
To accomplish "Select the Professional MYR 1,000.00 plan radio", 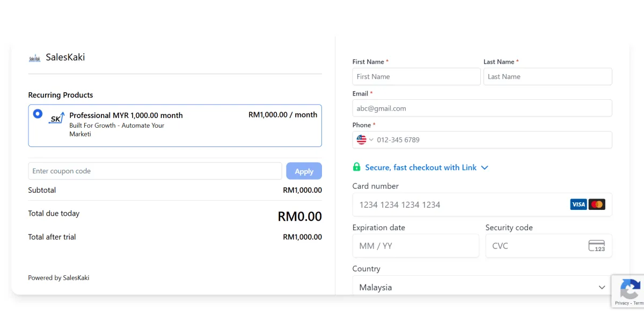I will point(38,114).
